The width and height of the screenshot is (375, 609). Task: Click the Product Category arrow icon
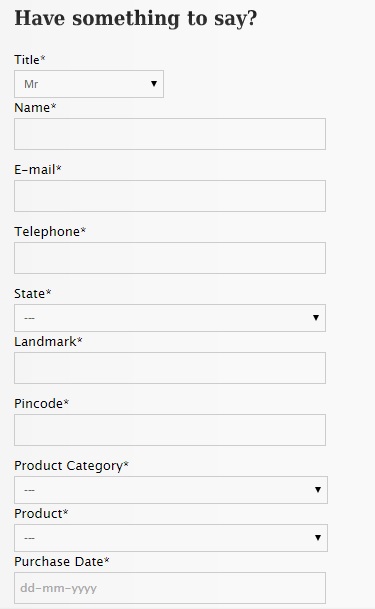click(x=318, y=490)
